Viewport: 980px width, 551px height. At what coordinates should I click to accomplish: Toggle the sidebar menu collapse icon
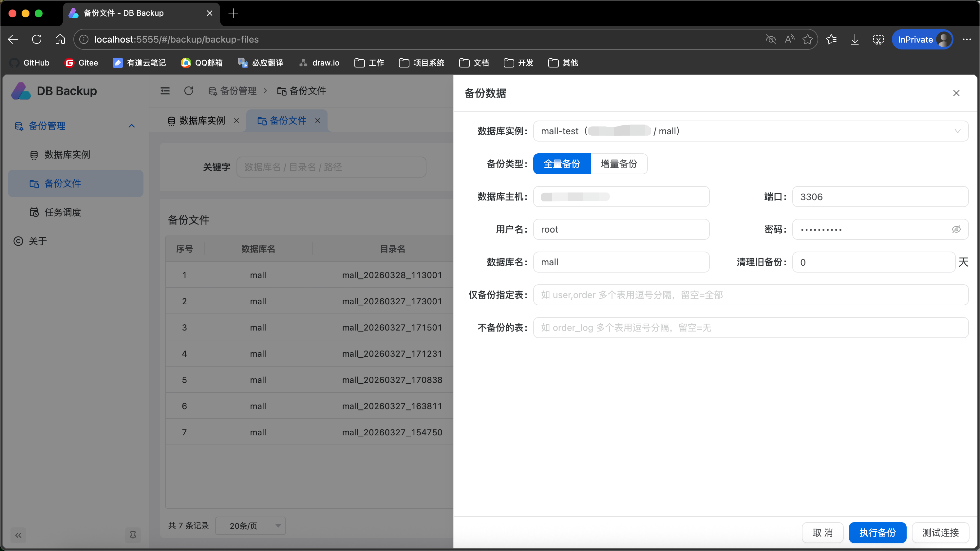click(165, 90)
